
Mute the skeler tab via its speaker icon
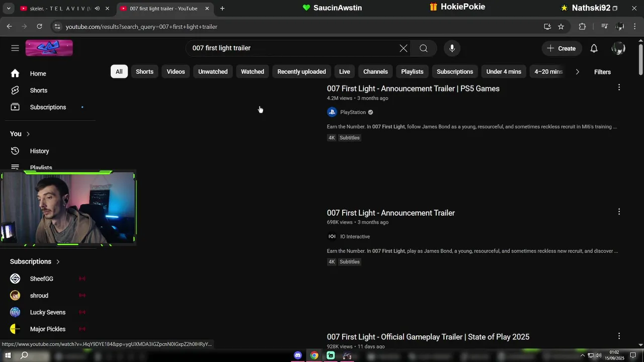pos(97,9)
